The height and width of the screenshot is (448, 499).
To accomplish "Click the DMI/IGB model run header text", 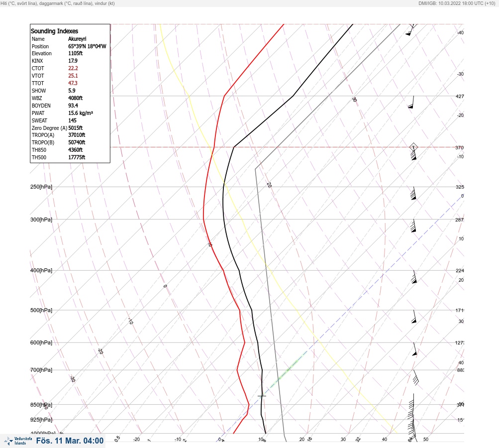I will click(457, 3).
